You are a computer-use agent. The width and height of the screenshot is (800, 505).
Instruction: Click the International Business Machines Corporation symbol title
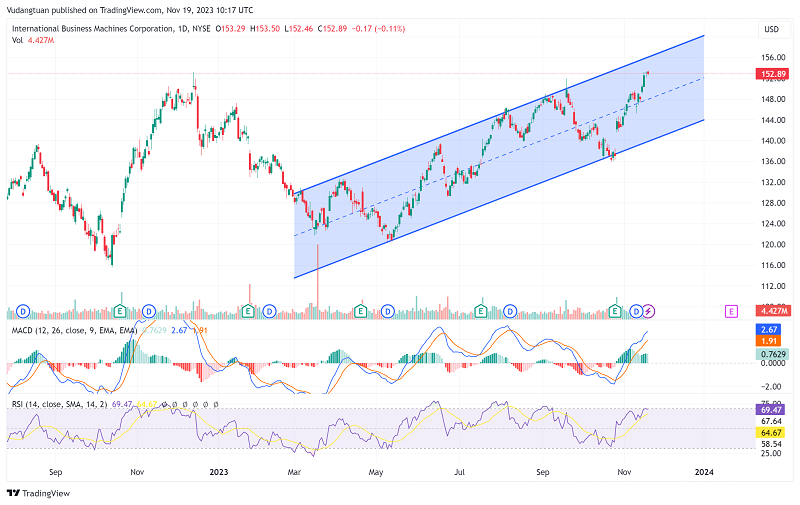[x=98, y=29]
